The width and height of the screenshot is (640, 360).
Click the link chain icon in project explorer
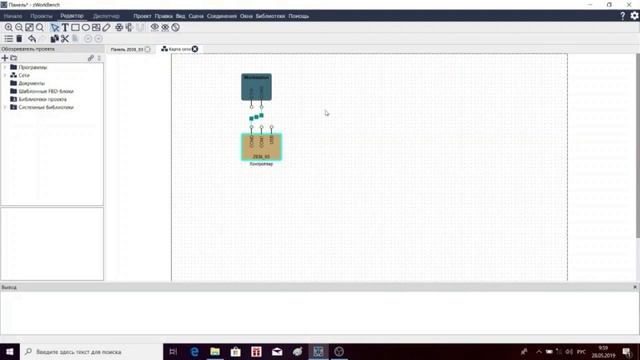[x=91, y=58]
